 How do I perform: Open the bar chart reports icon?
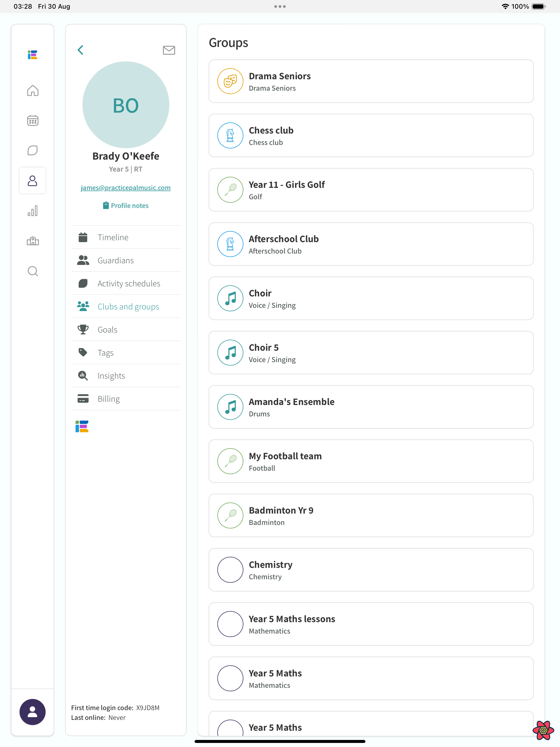pos(33,211)
